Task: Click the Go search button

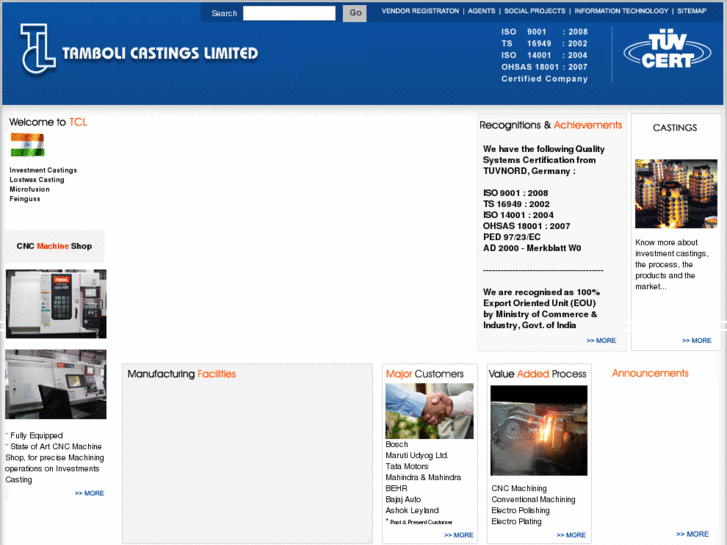Action: pos(355,13)
